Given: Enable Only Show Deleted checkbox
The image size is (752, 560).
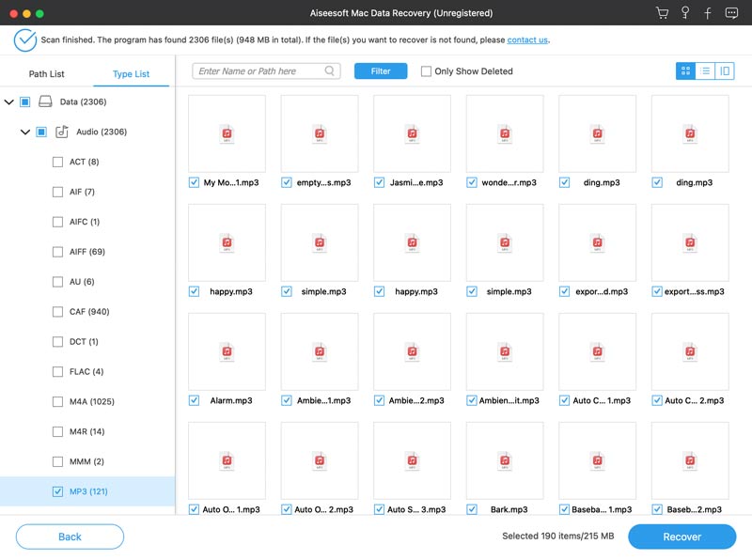Looking at the screenshot, I should (427, 71).
